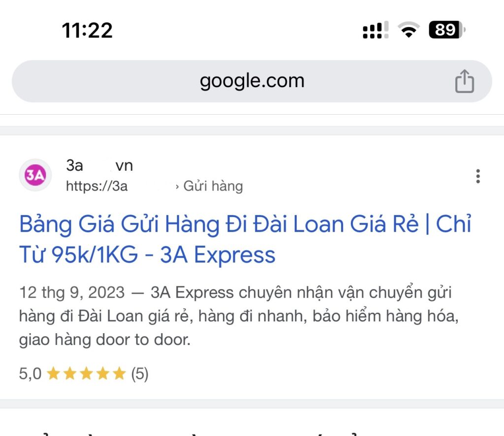Tap the 3A Express description snippet
504x436 pixels.
pyautogui.click(x=239, y=316)
